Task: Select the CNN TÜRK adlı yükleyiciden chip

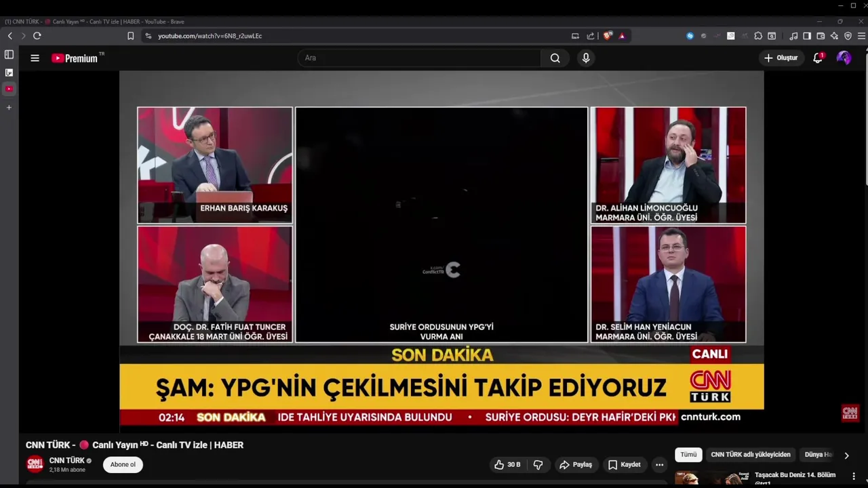Action: 751,455
